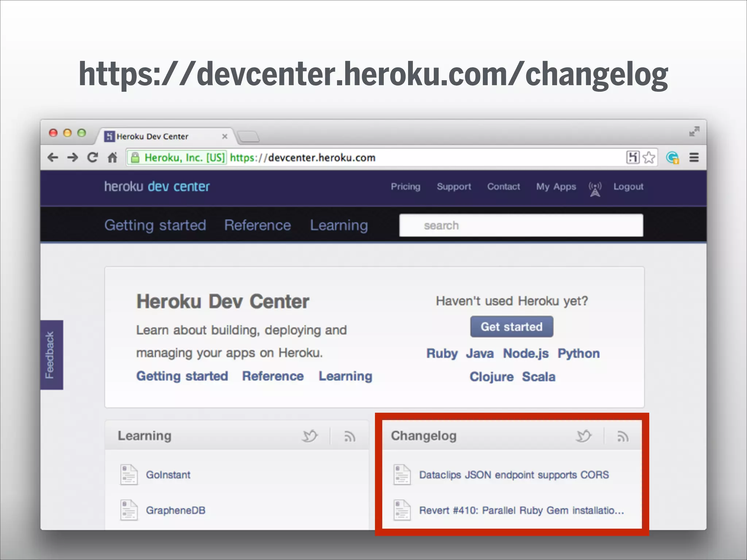
Task: Open the Feedback side tab
Action: [x=51, y=355]
